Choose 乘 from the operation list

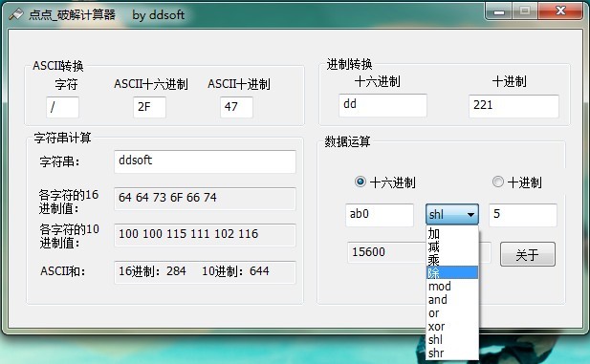click(452, 260)
